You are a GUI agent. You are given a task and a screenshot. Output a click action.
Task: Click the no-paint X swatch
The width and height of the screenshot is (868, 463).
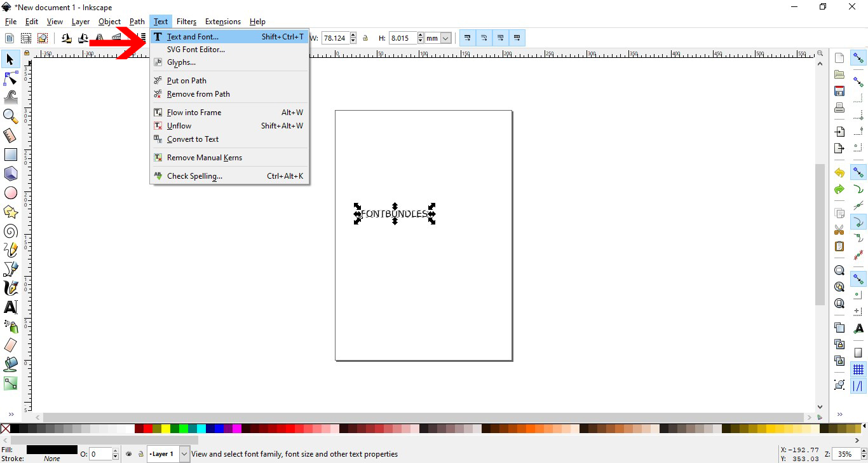(5, 429)
